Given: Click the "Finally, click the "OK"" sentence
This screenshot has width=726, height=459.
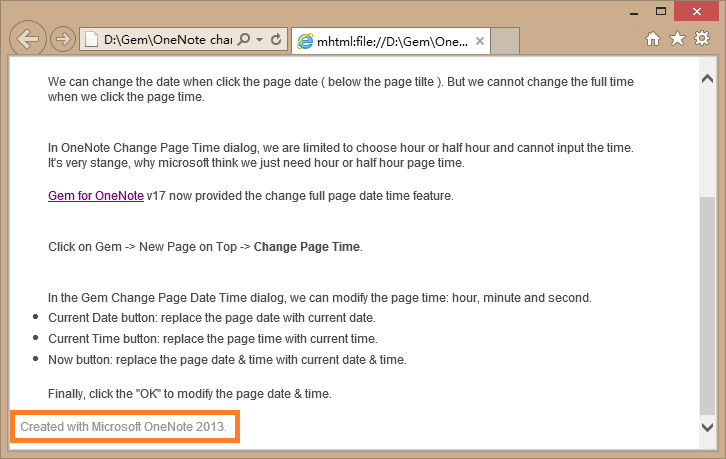Looking at the screenshot, I should (190, 394).
